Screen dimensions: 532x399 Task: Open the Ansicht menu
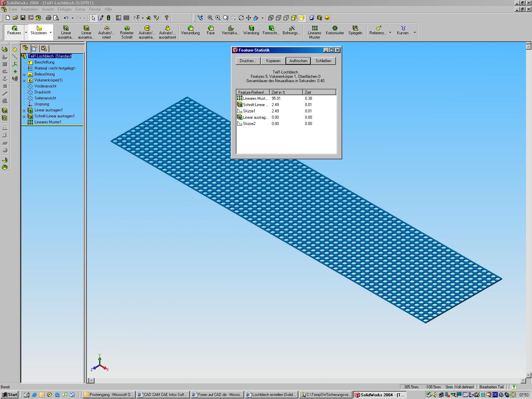[x=48, y=9]
